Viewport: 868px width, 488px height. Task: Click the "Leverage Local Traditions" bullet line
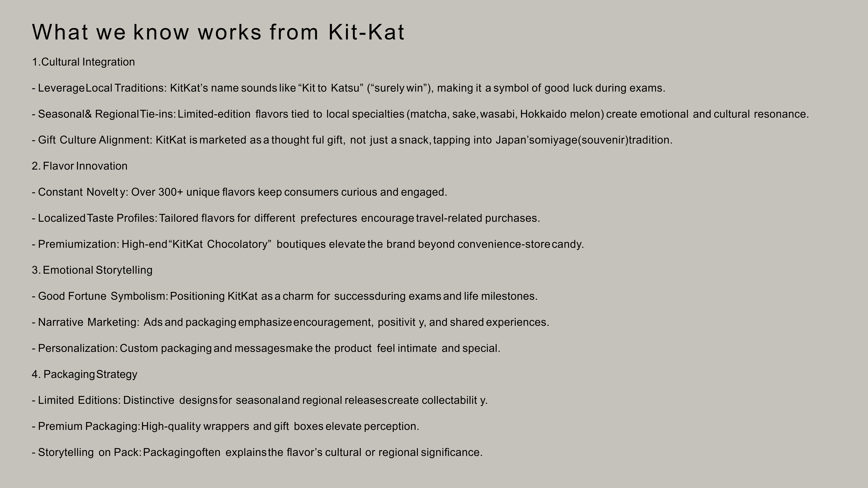[348, 88]
